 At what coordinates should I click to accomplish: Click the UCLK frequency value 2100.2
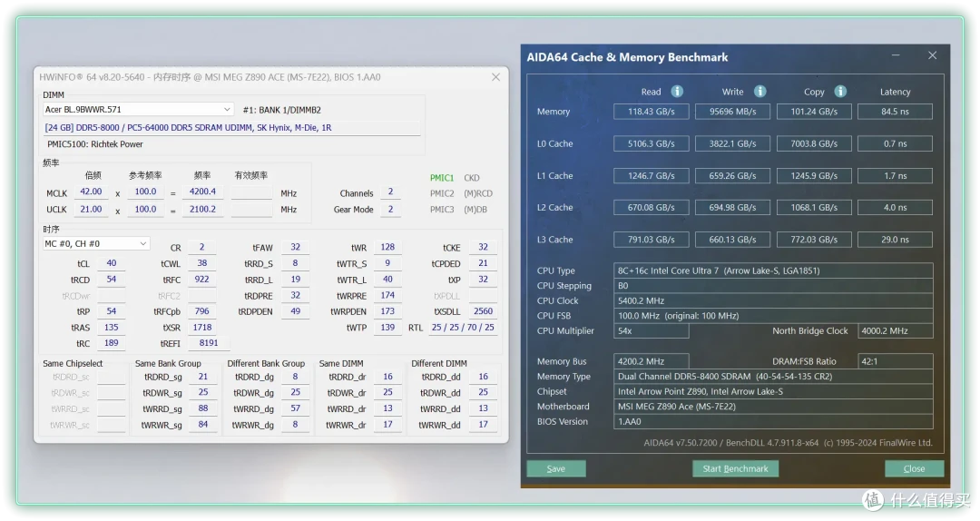[202, 209]
